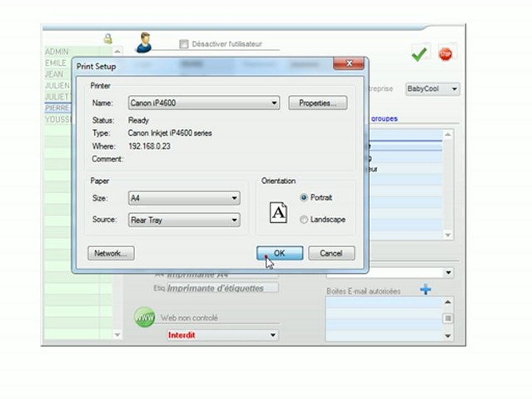Open the groupes tab

coord(384,119)
